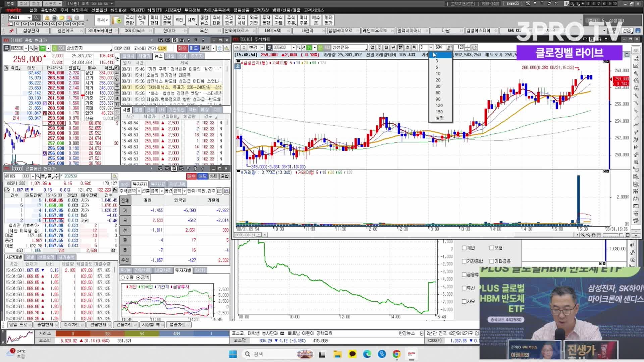This screenshot has height=362, width=644.
Task: Expand the stock code 005930 dropdown arrow in 종합 현재가
Action: coord(26,49)
